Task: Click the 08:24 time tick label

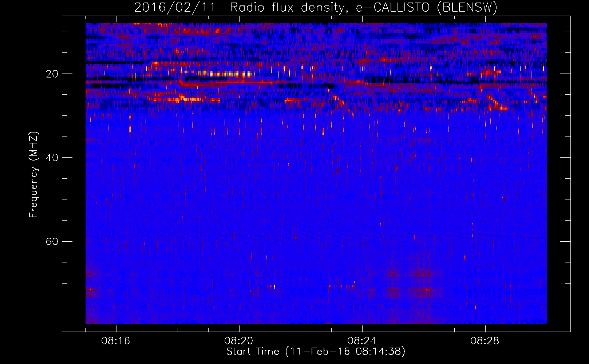Action: [362, 341]
